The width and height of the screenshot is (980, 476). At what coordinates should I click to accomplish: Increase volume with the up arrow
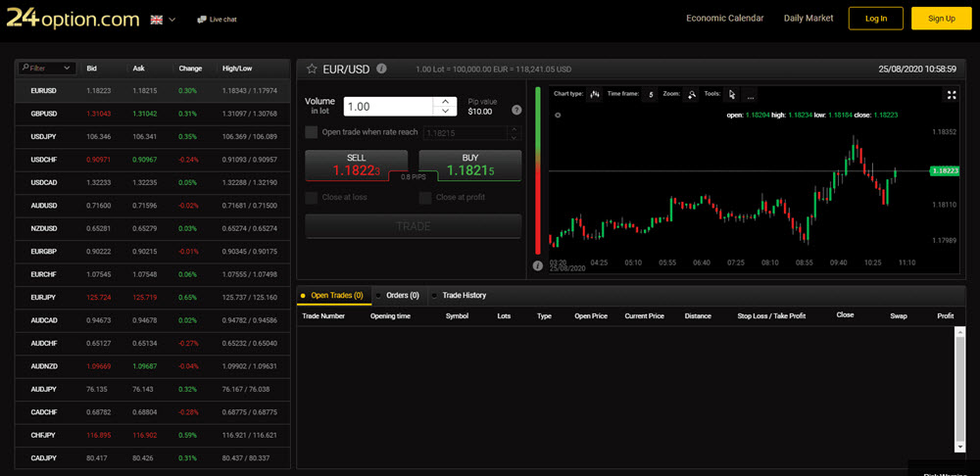pyautogui.click(x=445, y=101)
